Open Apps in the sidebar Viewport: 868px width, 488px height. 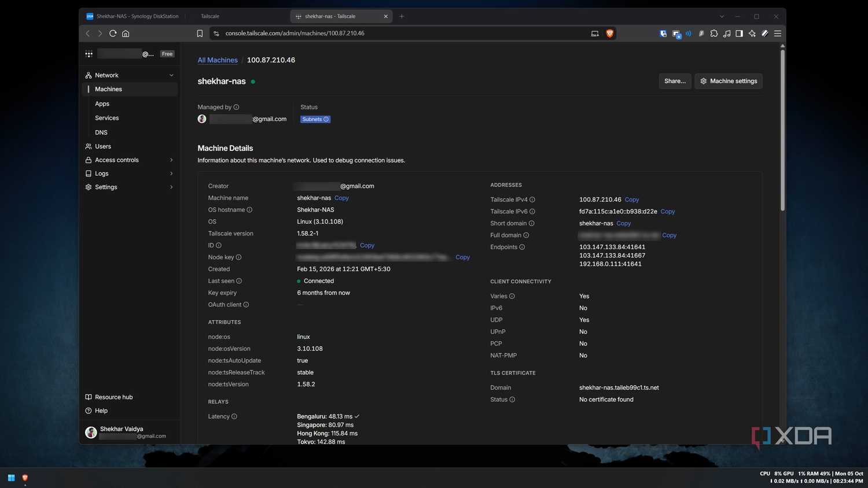102,103
